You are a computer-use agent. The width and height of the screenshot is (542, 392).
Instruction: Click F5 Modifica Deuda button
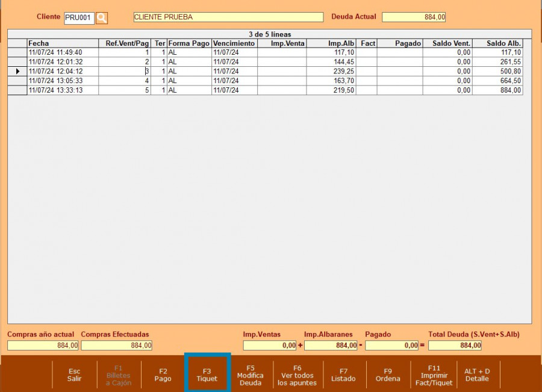251,375
